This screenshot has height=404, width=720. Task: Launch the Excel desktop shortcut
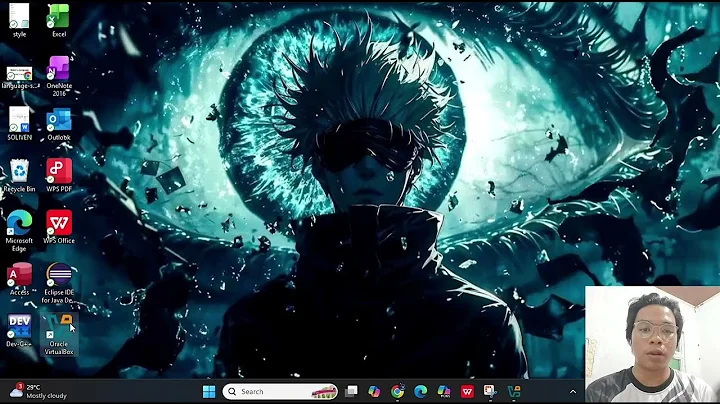[x=59, y=20]
